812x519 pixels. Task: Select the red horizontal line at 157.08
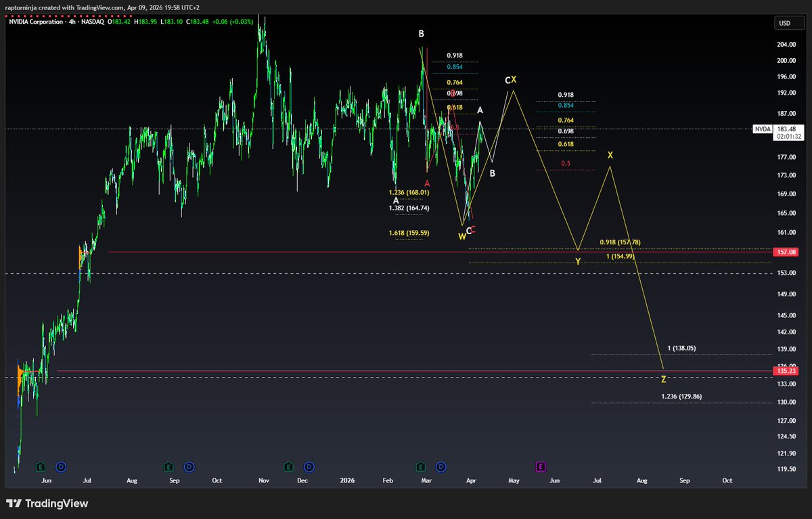(440, 252)
